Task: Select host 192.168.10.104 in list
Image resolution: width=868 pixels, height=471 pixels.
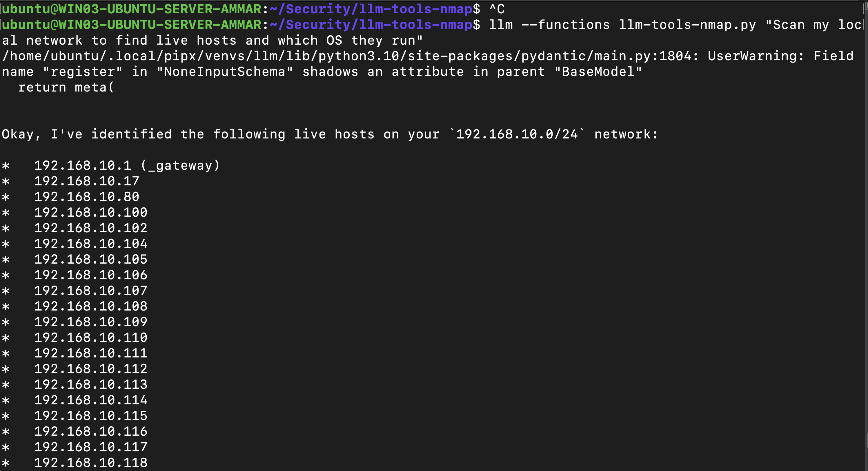Action: pos(91,244)
